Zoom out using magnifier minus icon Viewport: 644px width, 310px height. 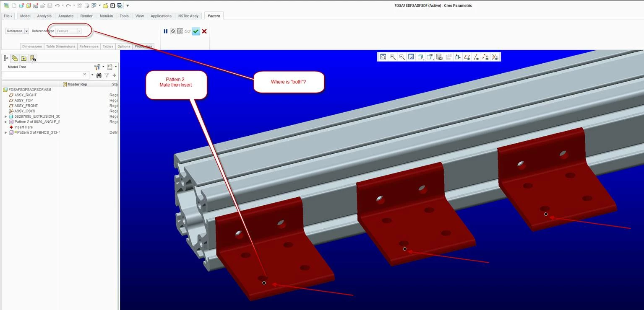pos(402,57)
